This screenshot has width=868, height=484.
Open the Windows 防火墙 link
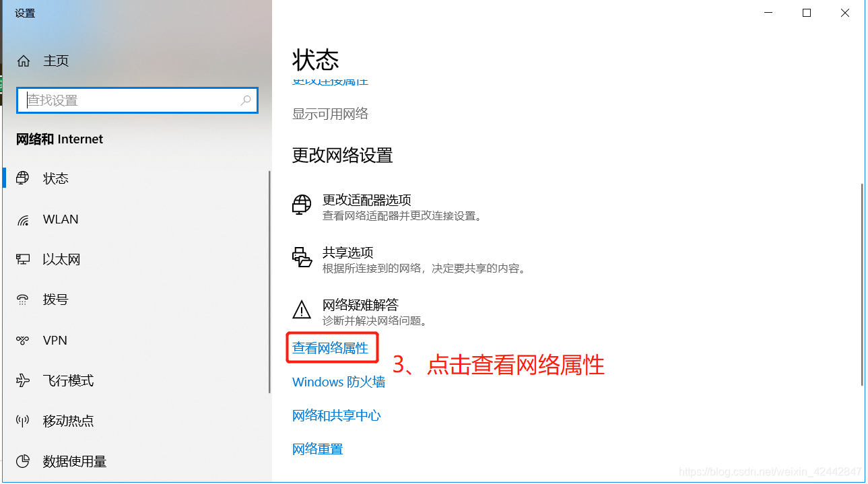click(339, 382)
